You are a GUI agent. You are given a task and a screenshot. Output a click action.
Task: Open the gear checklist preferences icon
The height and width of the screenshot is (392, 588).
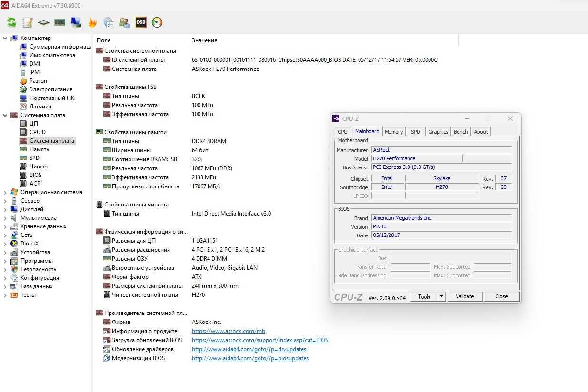click(x=109, y=22)
